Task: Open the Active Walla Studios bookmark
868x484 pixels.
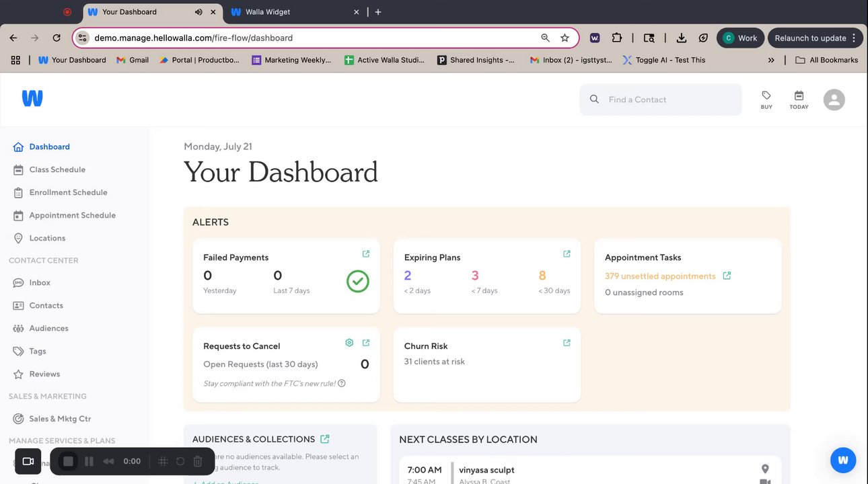Action: click(384, 60)
